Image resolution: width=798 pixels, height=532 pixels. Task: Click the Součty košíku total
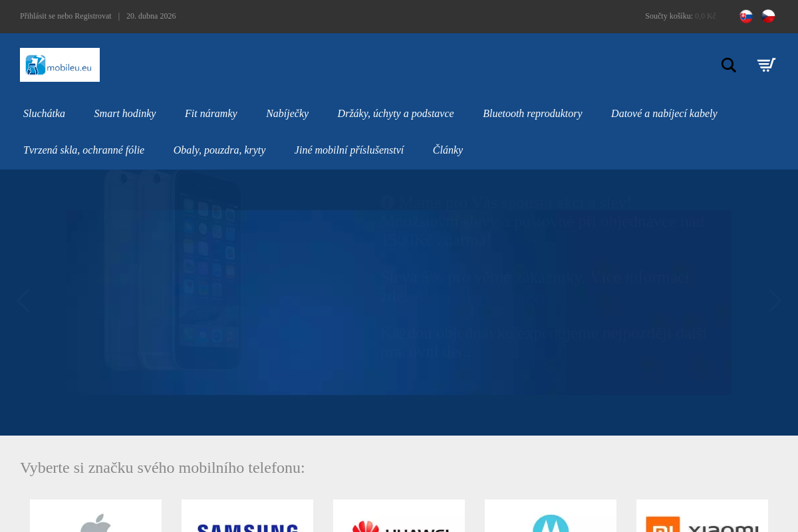click(x=680, y=16)
